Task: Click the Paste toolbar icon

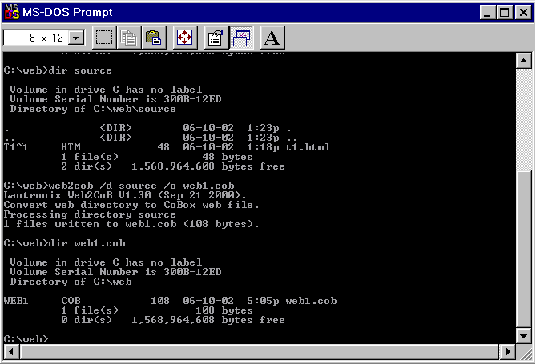Action: (x=154, y=38)
